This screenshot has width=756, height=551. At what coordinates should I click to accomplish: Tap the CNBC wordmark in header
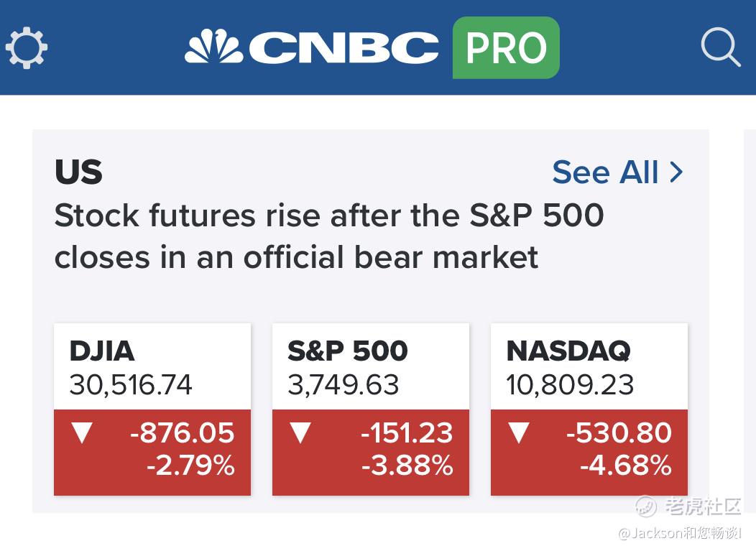click(344, 47)
